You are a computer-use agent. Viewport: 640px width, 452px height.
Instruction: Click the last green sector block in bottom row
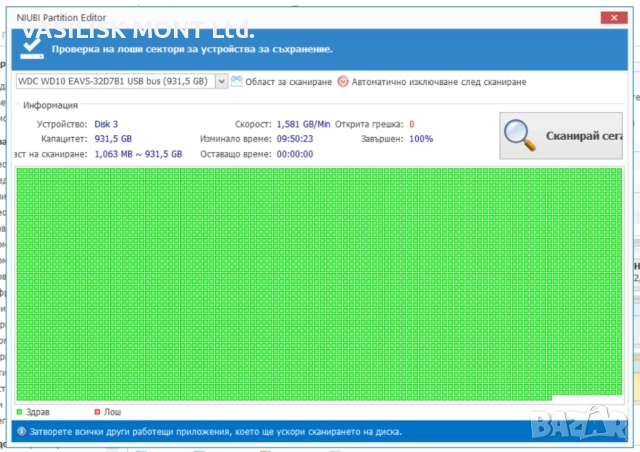coord(547,397)
